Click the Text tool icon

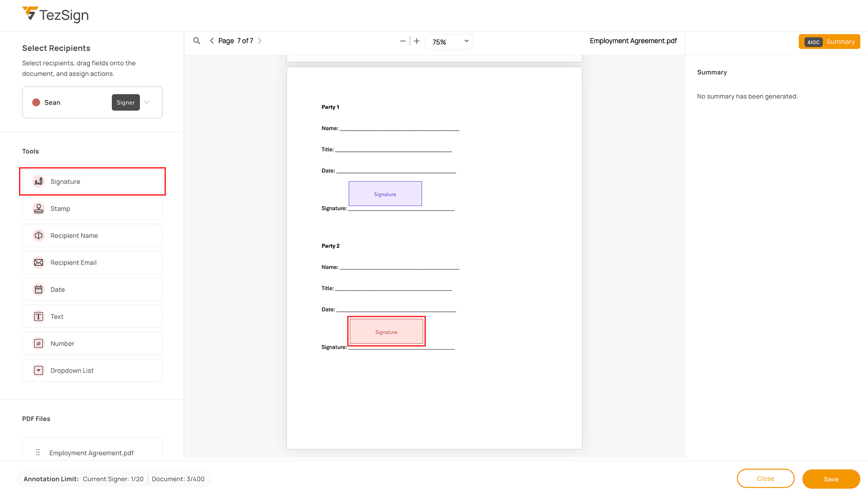pos(39,317)
